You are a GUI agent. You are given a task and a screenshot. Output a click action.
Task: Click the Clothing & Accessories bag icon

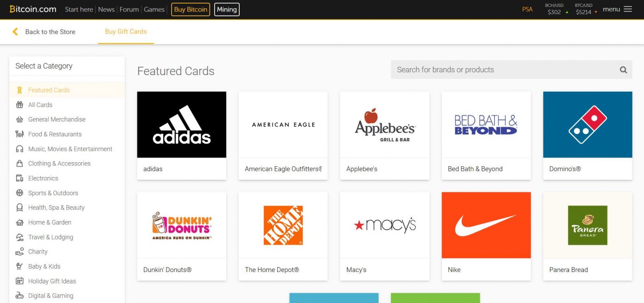point(19,164)
